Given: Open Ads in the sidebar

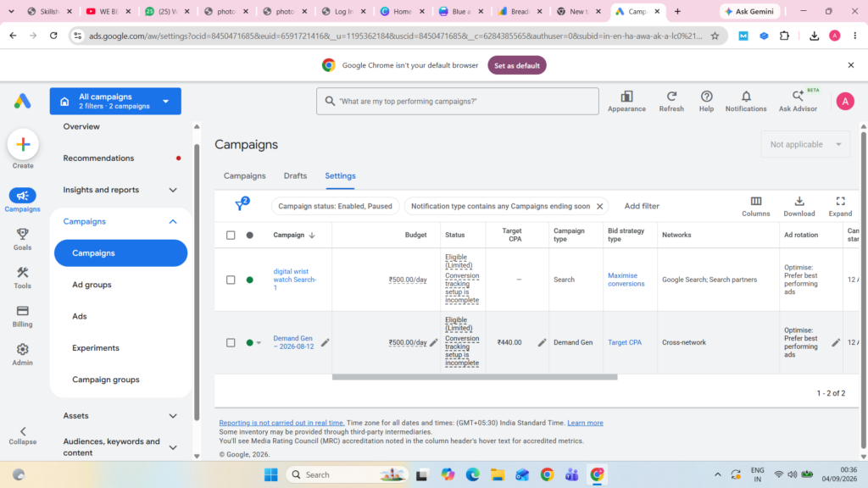Looking at the screenshot, I should 79,317.
